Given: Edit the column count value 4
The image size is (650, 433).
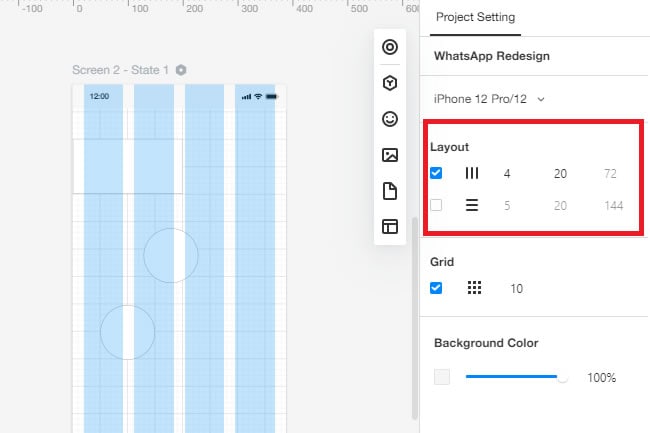Looking at the screenshot, I should coord(507,174).
